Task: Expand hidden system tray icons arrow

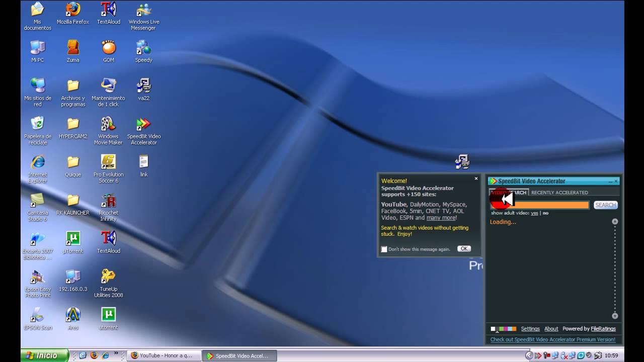Action: pyautogui.click(x=529, y=355)
